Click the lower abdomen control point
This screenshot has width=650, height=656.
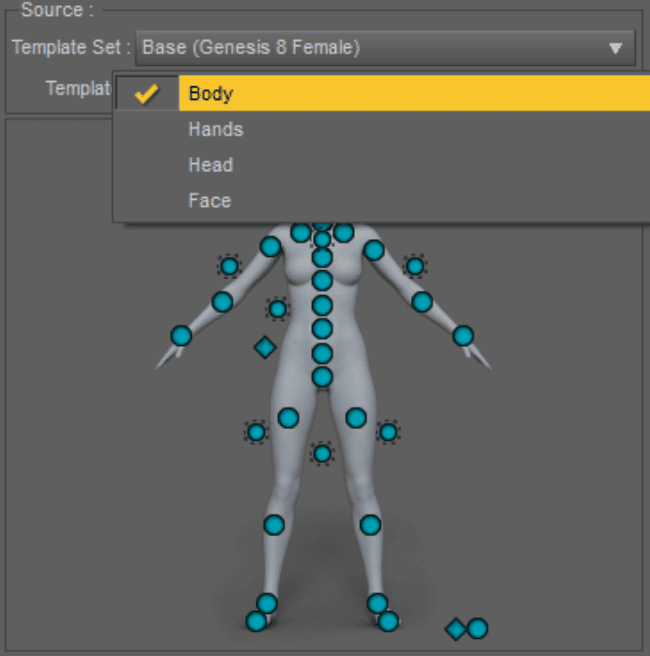tap(322, 329)
